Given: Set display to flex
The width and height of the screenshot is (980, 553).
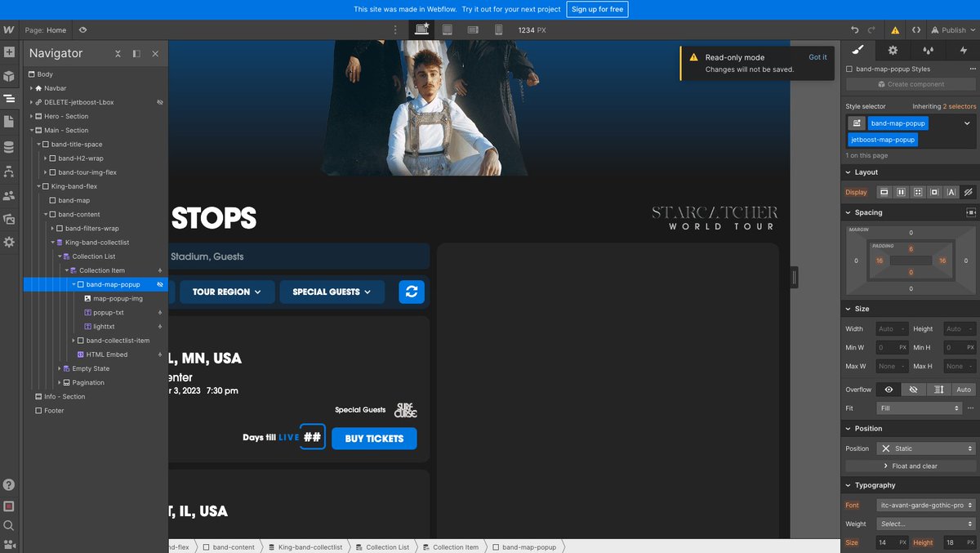Looking at the screenshot, I should point(901,193).
